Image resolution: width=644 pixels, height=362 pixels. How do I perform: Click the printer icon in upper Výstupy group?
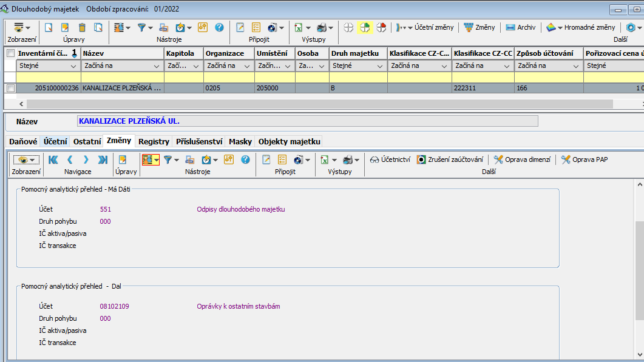pos(322,27)
